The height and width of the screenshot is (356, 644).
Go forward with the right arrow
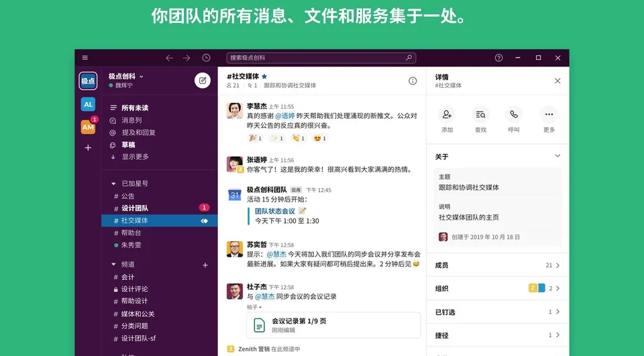point(186,58)
